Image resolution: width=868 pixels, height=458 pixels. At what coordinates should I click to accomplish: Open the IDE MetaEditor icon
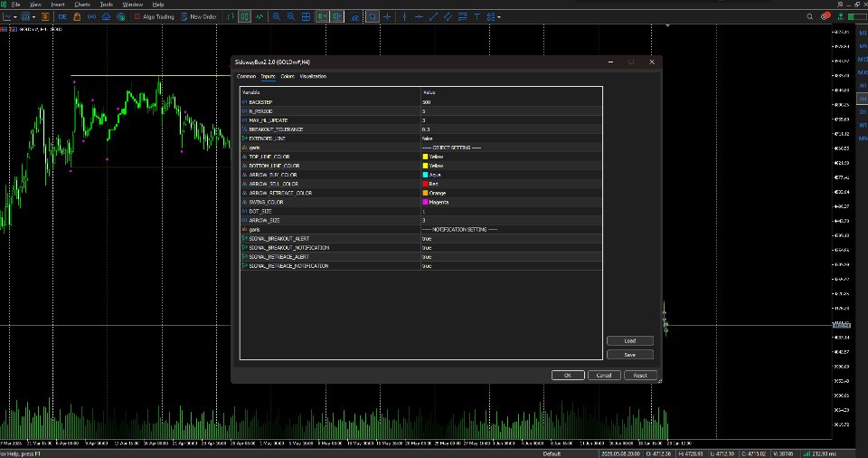point(62,16)
